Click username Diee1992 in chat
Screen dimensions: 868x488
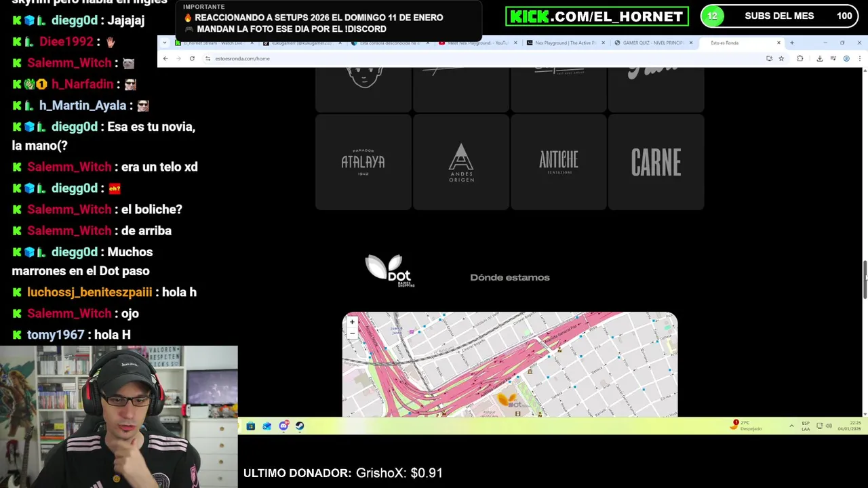click(66, 41)
